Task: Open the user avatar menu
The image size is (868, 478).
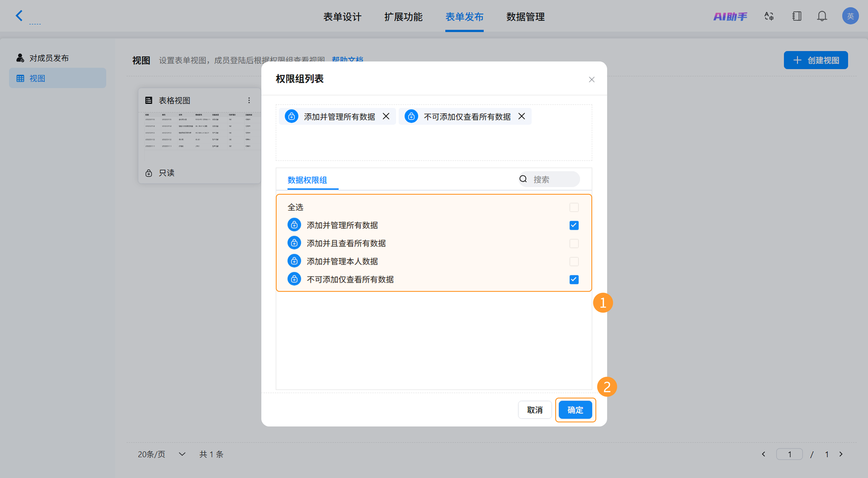Action: tap(850, 16)
